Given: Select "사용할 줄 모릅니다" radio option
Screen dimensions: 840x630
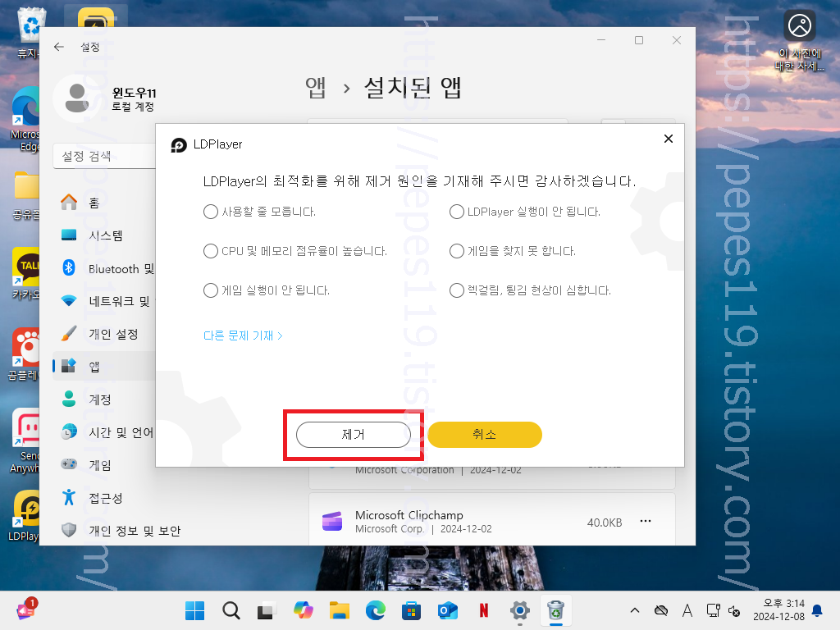Looking at the screenshot, I should 211,212.
